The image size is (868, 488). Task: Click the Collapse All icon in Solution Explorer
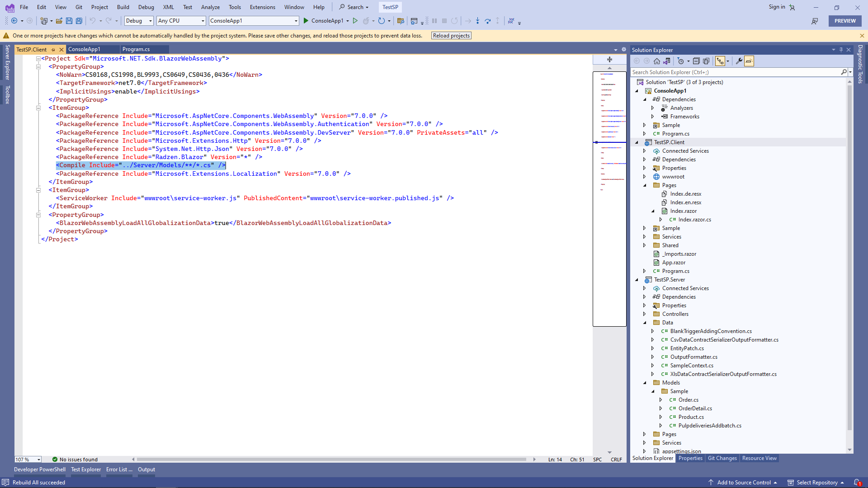pyautogui.click(x=696, y=61)
